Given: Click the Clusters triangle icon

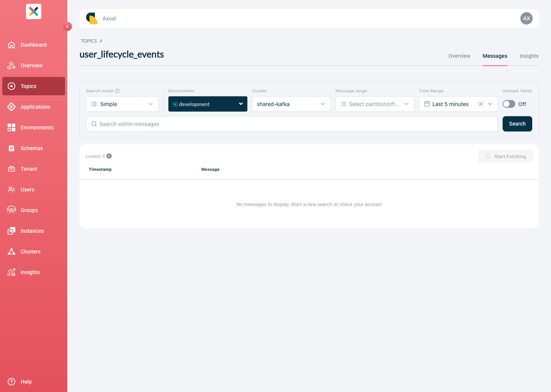Looking at the screenshot, I should (x=11, y=252).
